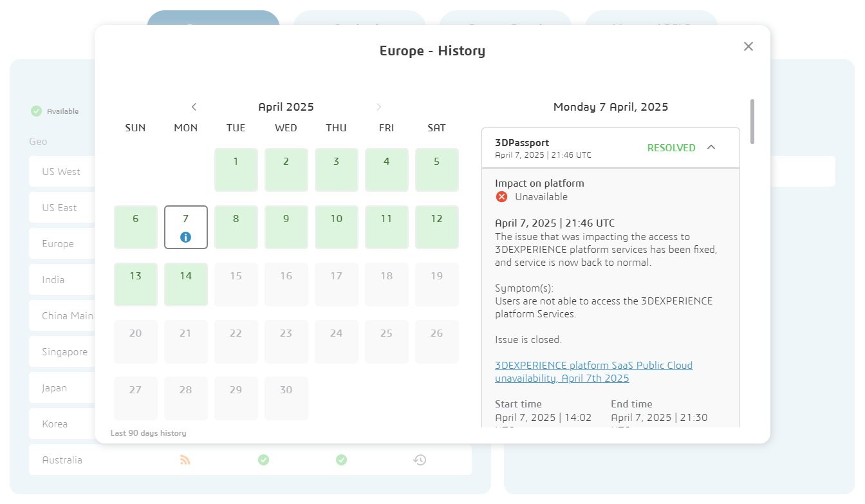Close the Europe - History dialog
865x504 pixels.
coord(748,46)
